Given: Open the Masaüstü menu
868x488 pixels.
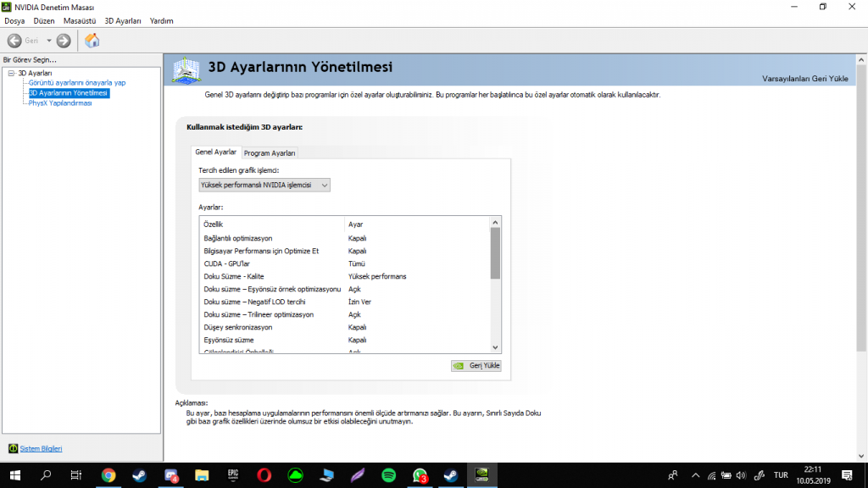Looking at the screenshot, I should coord(80,21).
